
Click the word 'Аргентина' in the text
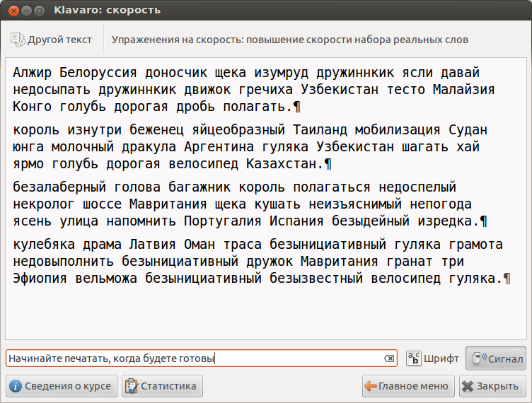[219, 147]
